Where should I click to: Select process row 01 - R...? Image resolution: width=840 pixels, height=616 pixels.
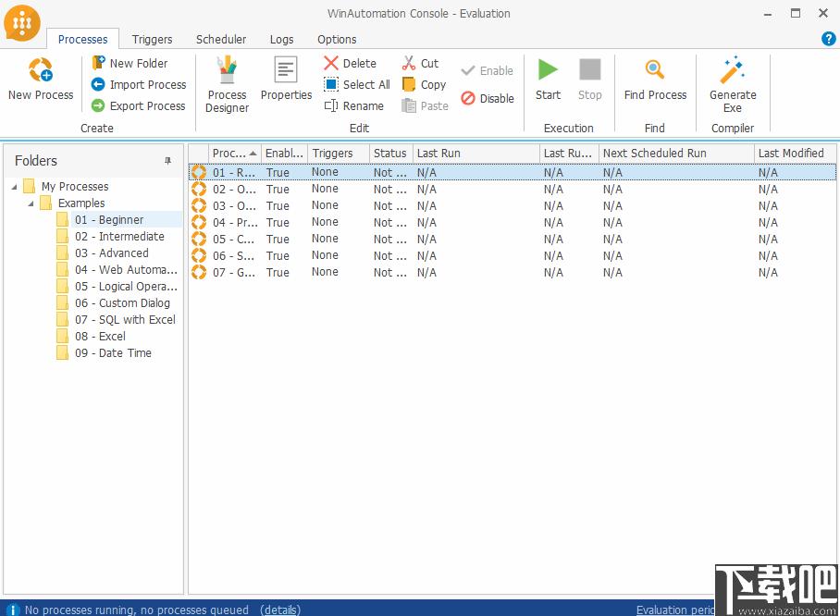point(513,172)
